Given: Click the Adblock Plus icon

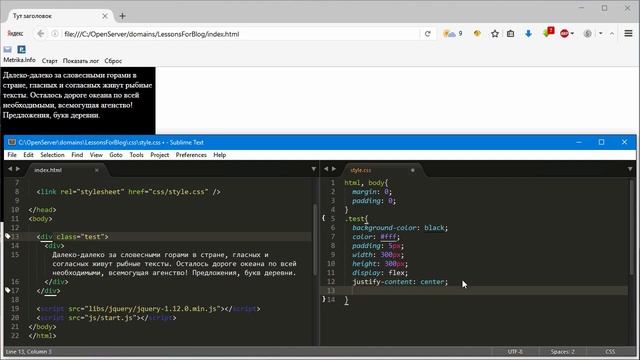Looking at the screenshot, I should pos(564,34).
